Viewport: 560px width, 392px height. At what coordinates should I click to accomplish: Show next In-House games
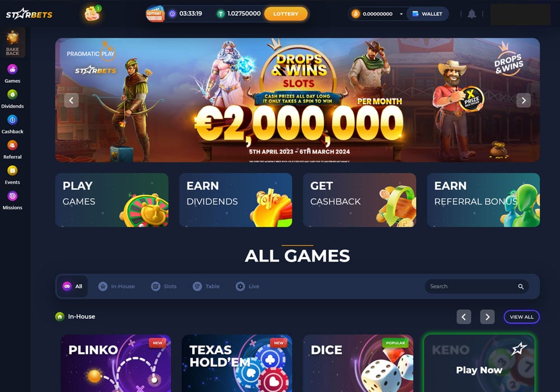point(487,316)
